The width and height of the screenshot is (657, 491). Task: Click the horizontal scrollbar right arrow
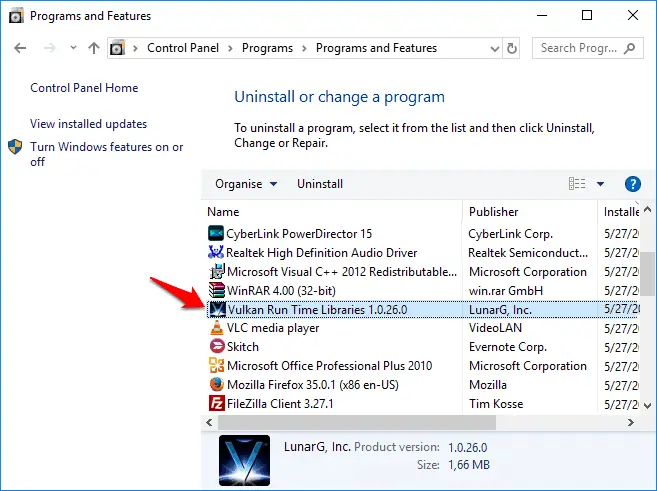(631, 423)
